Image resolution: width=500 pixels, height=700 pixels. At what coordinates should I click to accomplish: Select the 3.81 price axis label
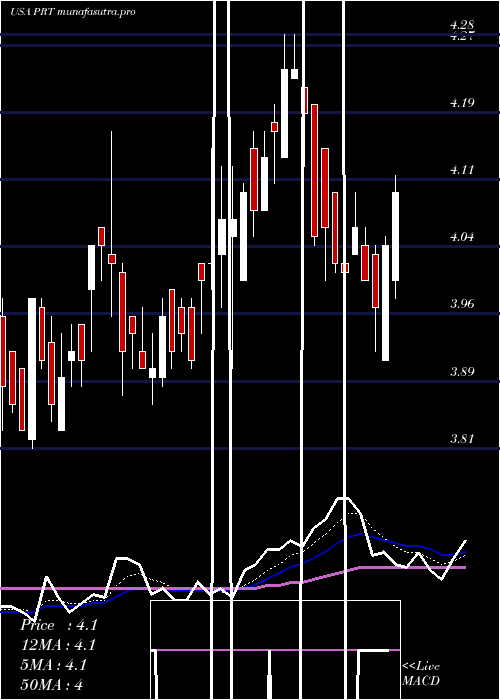click(x=462, y=439)
